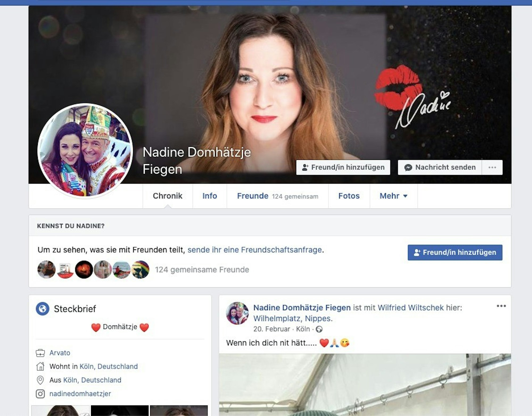Image resolution: width=532 pixels, height=416 pixels.
Task: Open the nadinedomhaetzjer Instagram link
Action: click(80, 394)
